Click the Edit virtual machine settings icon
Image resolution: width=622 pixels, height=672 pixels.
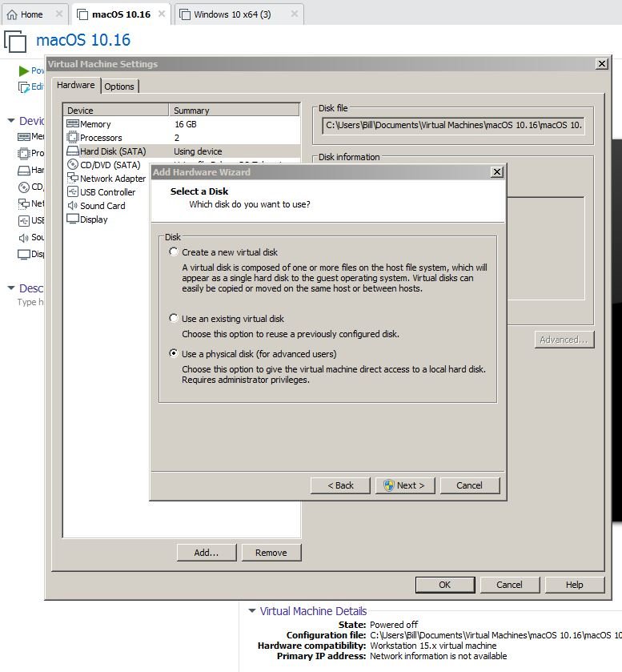[23, 87]
